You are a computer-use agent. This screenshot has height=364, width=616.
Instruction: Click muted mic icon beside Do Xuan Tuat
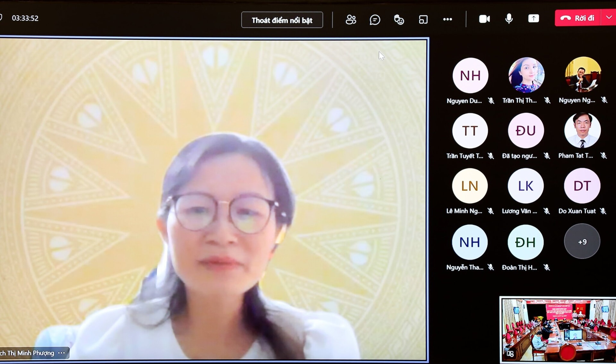coord(603,211)
